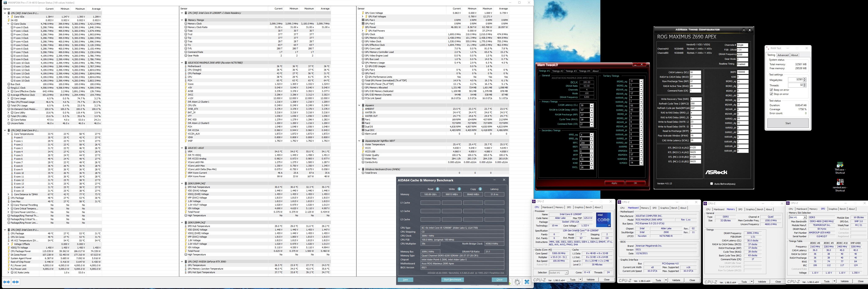
Task: Click the Write info icon in AIDA64
Action: click(x=459, y=189)
